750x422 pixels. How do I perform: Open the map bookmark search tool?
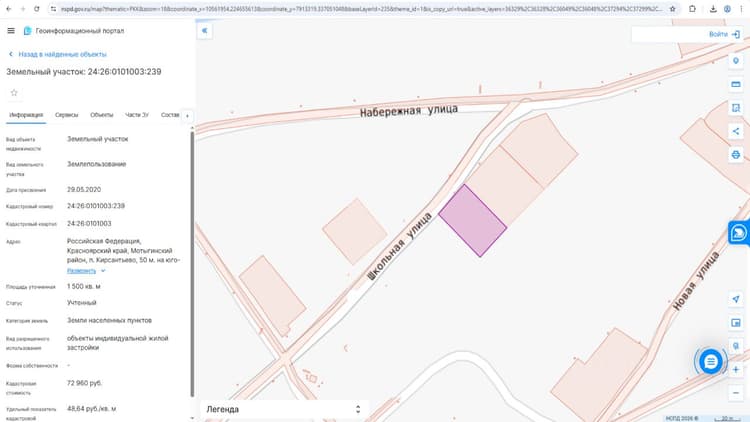pyautogui.click(x=736, y=108)
